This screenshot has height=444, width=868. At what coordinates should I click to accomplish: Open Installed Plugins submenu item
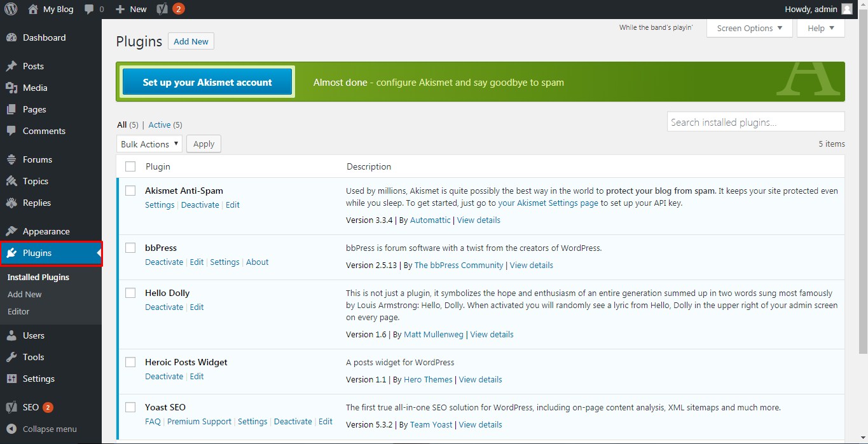38,277
